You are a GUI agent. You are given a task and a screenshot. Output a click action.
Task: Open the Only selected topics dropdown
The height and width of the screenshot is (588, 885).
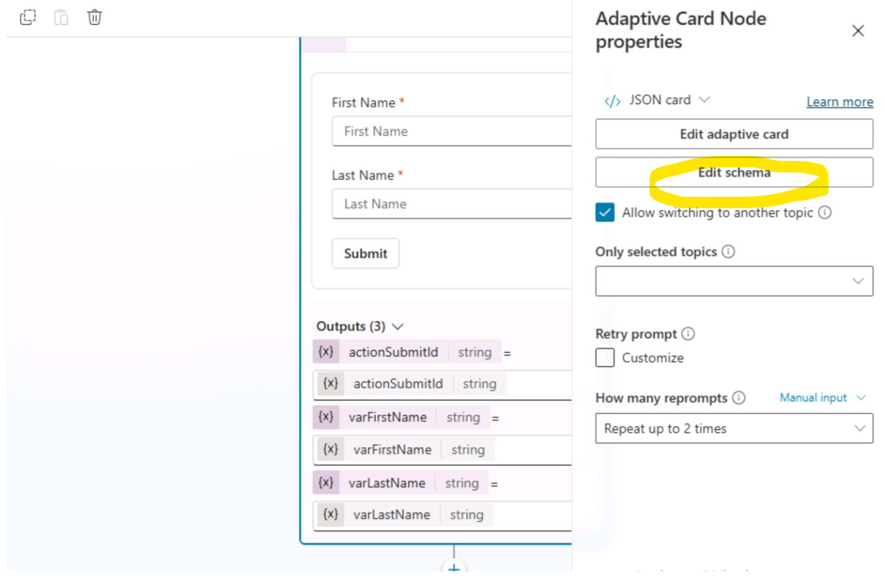point(734,281)
